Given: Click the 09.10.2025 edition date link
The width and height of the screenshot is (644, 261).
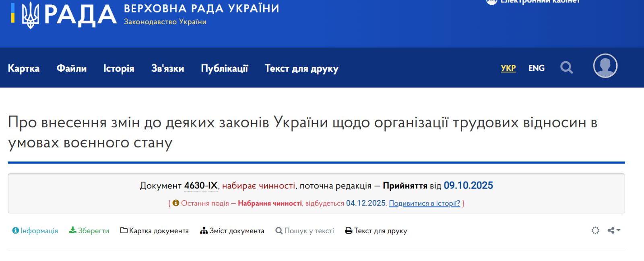Looking at the screenshot, I should click(x=468, y=186).
